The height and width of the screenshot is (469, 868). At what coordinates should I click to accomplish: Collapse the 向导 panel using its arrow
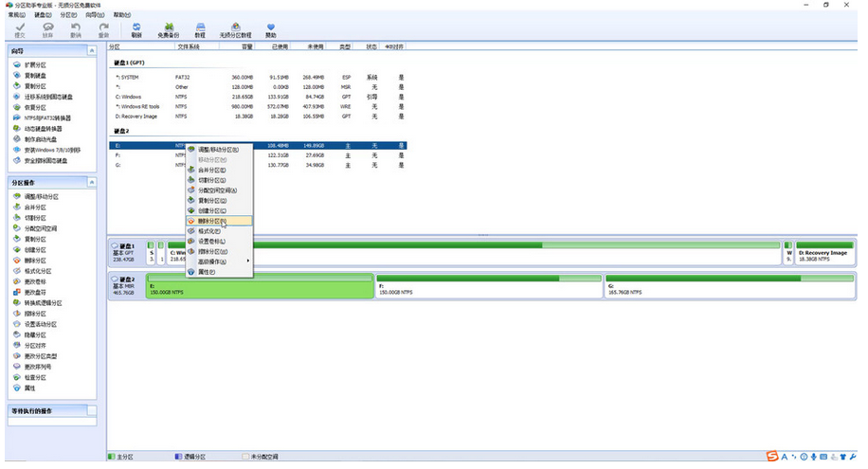[x=91, y=49]
